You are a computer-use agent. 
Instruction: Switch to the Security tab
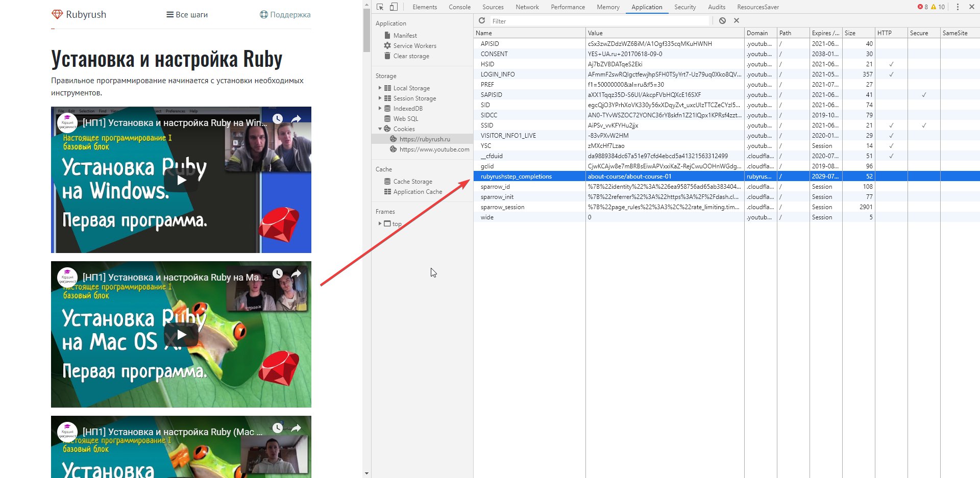pos(685,7)
